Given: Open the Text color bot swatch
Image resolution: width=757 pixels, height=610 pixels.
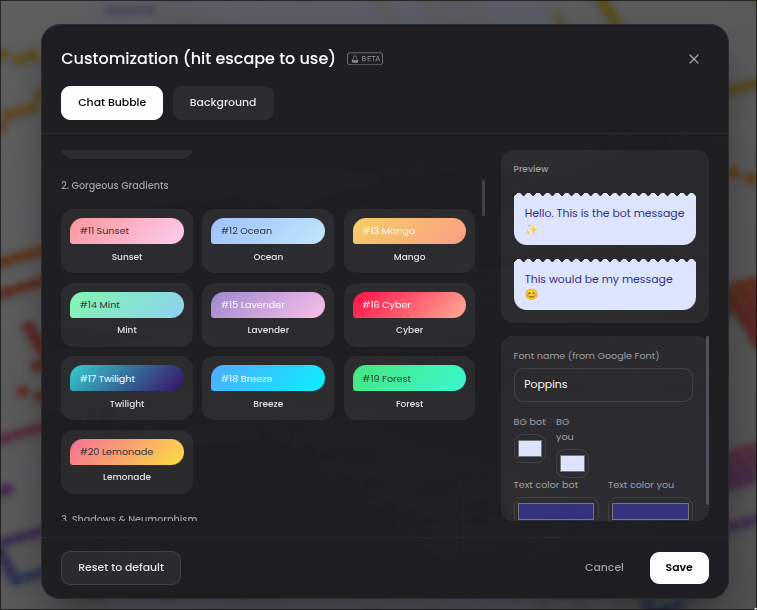Looking at the screenshot, I should tap(556, 511).
